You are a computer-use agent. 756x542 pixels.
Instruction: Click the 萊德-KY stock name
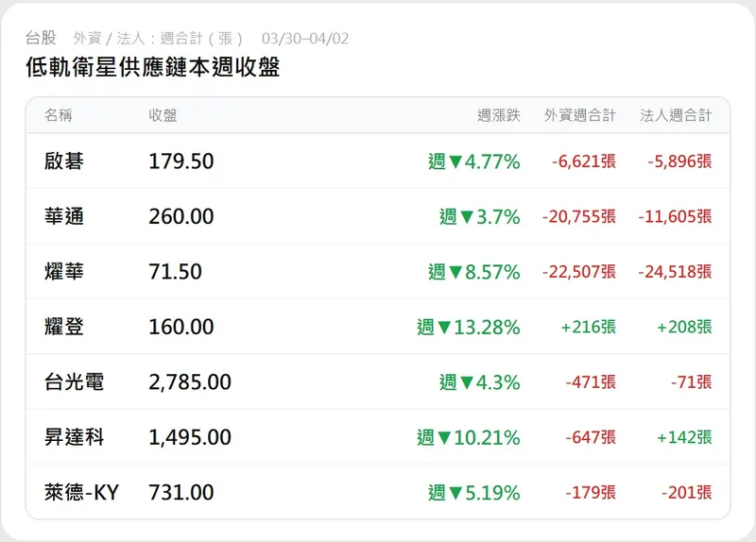coord(81,492)
